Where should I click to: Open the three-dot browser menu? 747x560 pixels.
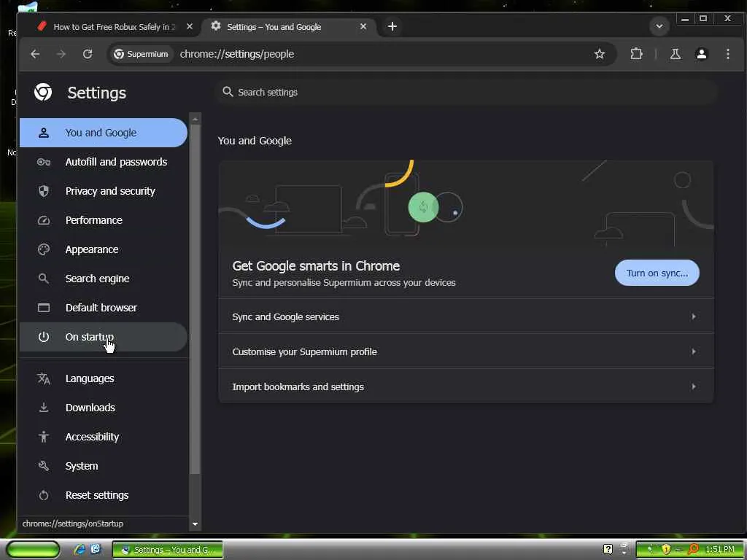pos(727,54)
